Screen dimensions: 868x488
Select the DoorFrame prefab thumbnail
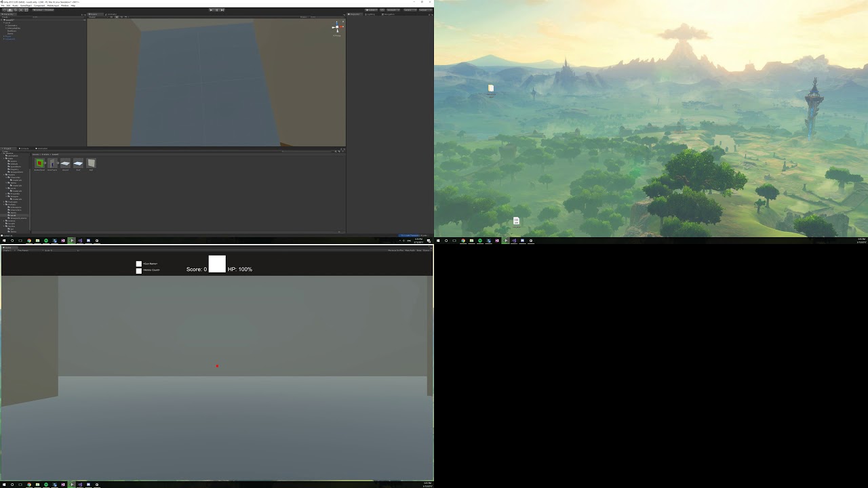point(52,163)
